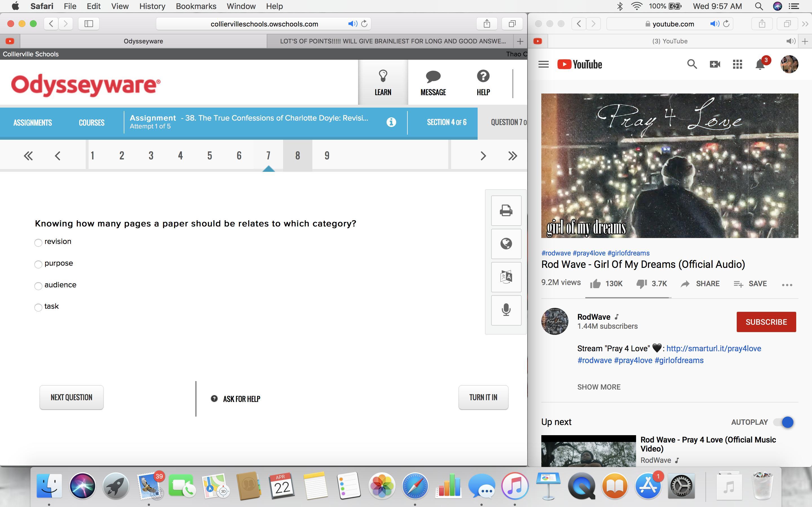The image size is (812, 507).
Task: Click the NEXT QUESTION button
Action: coord(71,397)
